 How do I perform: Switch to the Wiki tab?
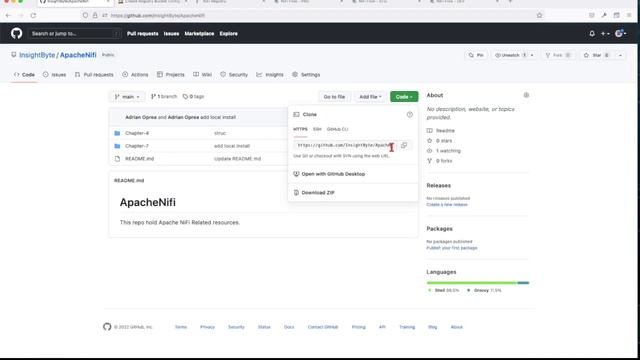click(x=202, y=75)
